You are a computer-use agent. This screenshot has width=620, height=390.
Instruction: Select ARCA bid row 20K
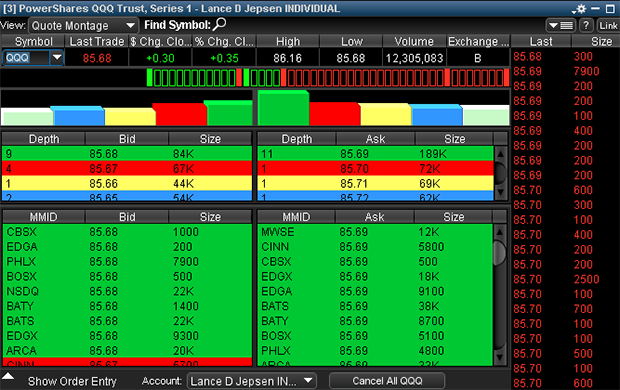tap(127, 350)
